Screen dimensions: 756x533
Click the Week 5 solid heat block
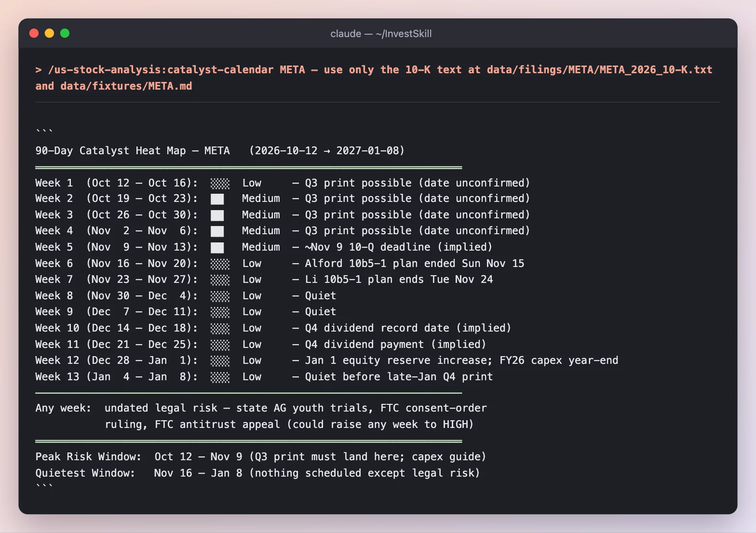[217, 248]
